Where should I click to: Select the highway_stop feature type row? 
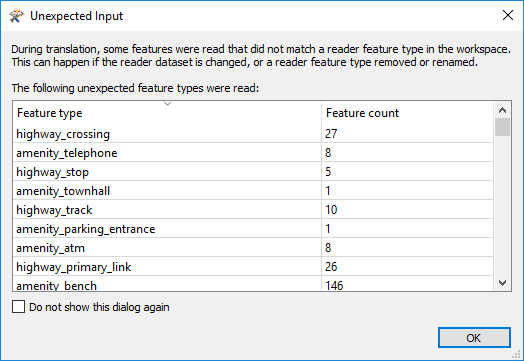coord(253,172)
